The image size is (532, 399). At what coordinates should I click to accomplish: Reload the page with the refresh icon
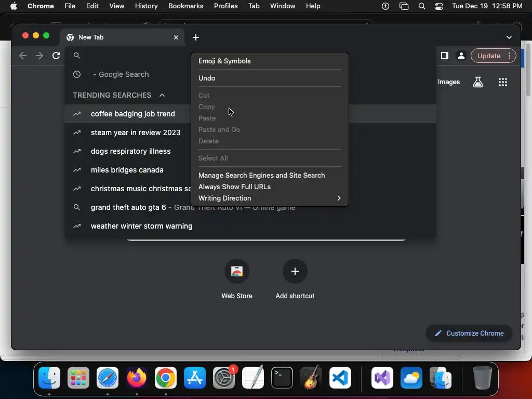point(56,56)
